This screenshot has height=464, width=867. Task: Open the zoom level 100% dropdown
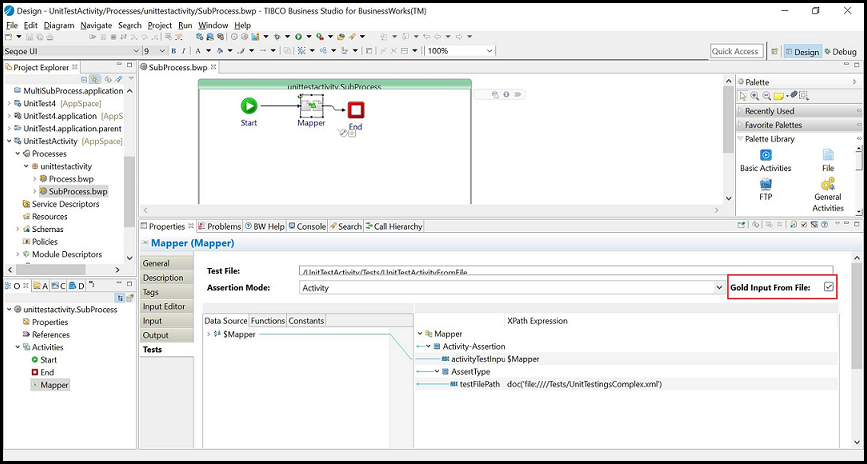pyautogui.click(x=489, y=51)
